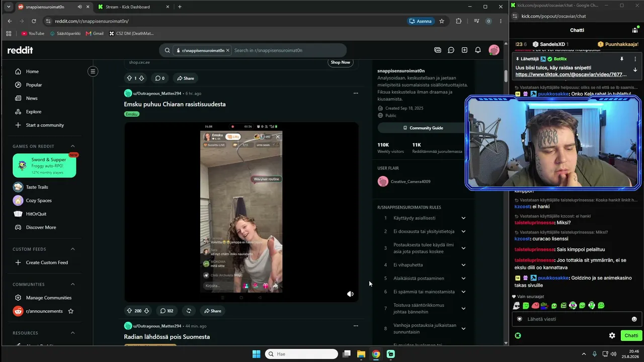Open more options in pinned chat message

click(x=635, y=59)
